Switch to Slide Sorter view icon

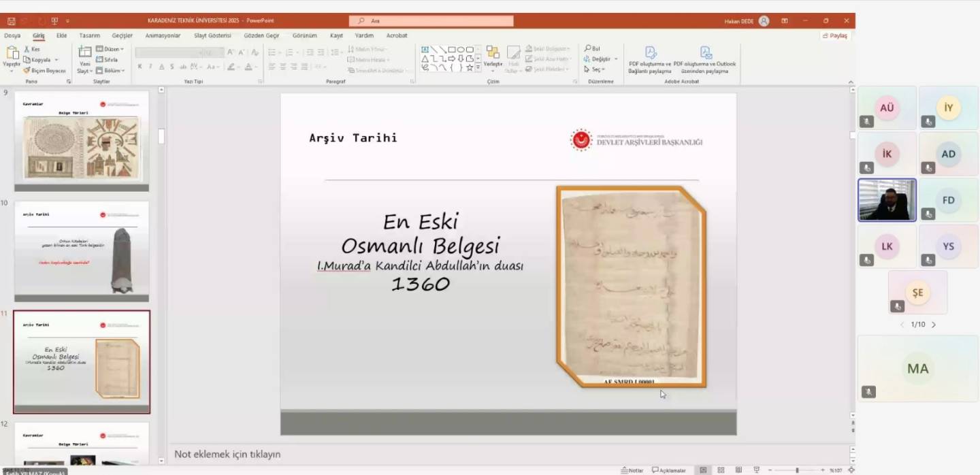pyautogui.click(x=721, y=470)
